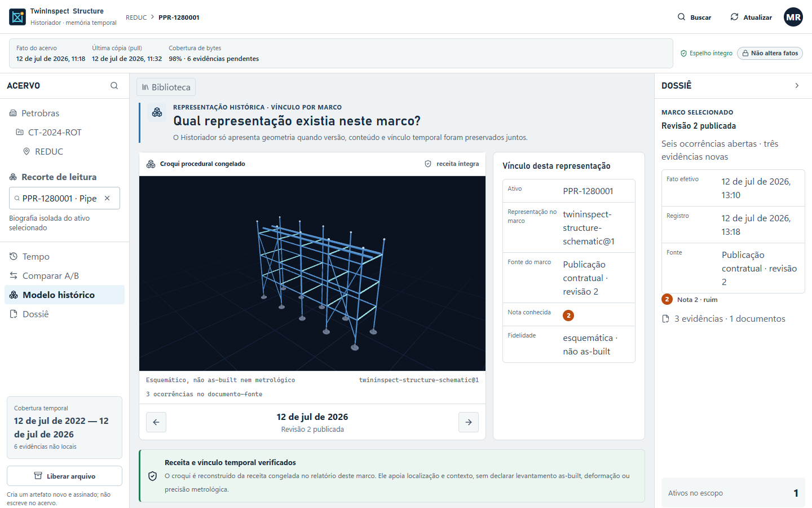Viewport: 812px width, 508px height.
Task: Select the PPR-1280001 breadcrumb
Action: coord(179,17)
